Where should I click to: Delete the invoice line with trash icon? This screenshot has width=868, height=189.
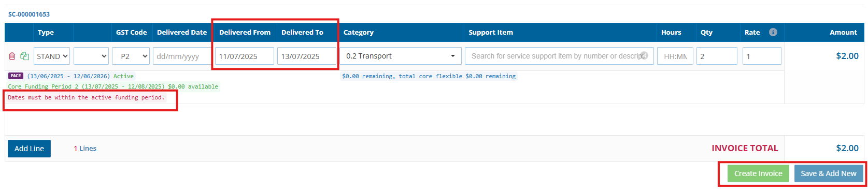(x=12, y=56)
